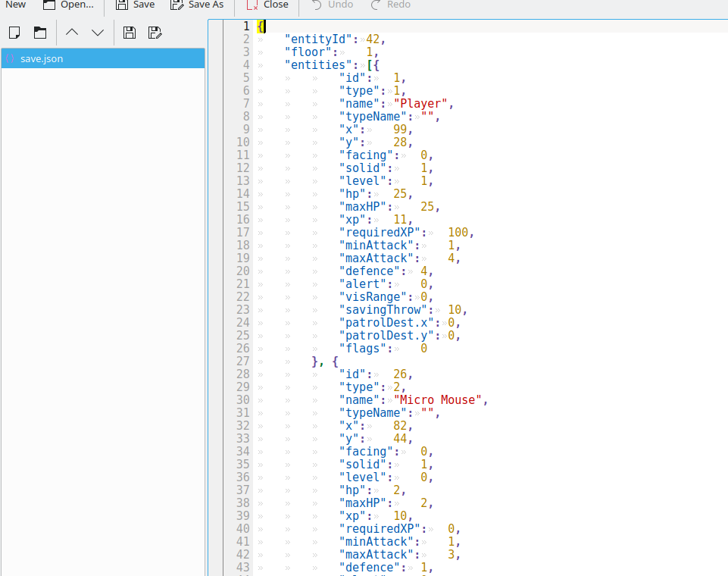Select save.json in the documents list
Image resolution: width=728 pixels, height=576 pixels.
point(42,58)
